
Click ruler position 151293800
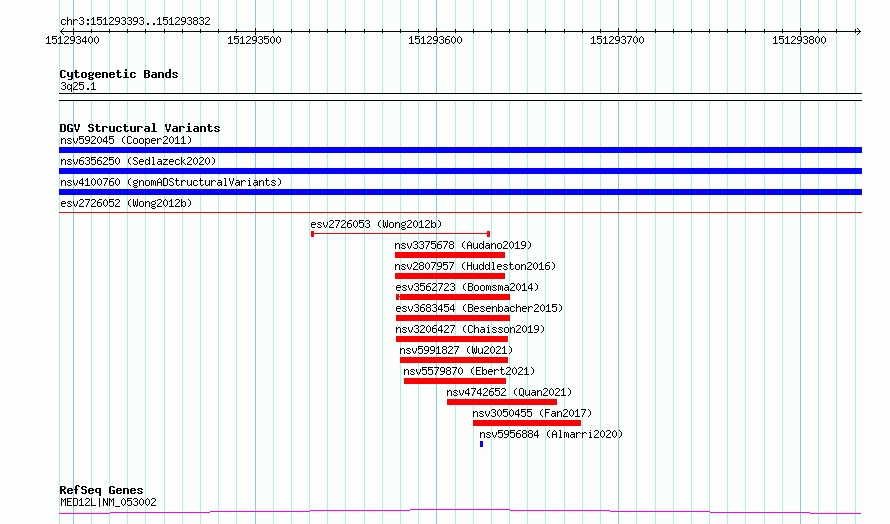799,40
